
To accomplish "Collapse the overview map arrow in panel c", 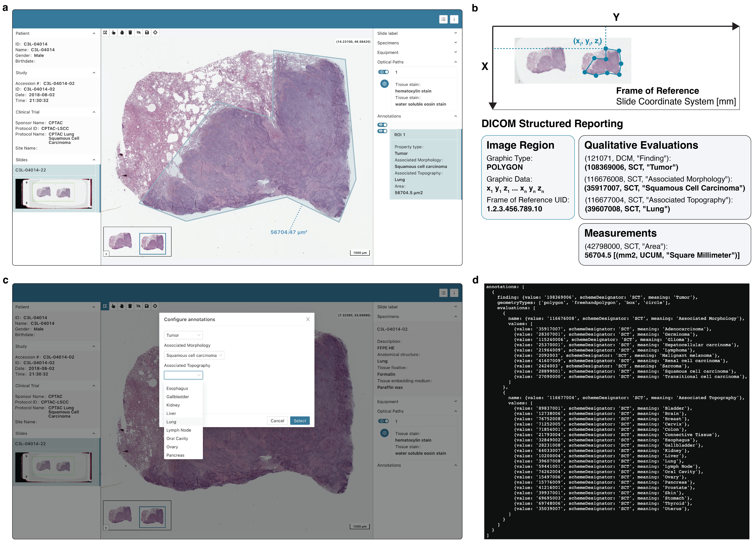I will (106, 528).
